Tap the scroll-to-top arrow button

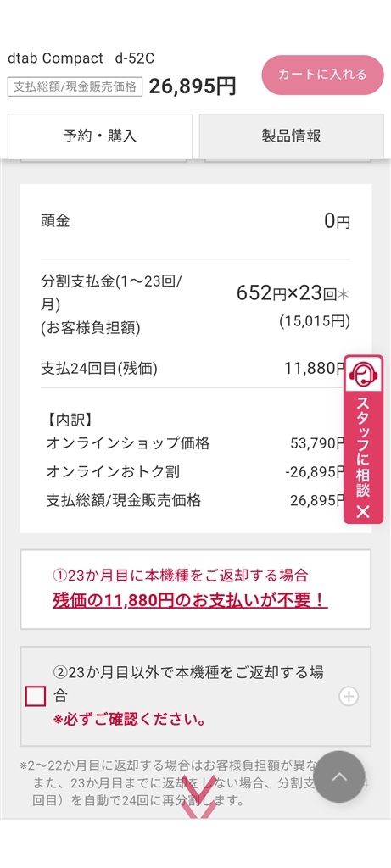point(339,776)
